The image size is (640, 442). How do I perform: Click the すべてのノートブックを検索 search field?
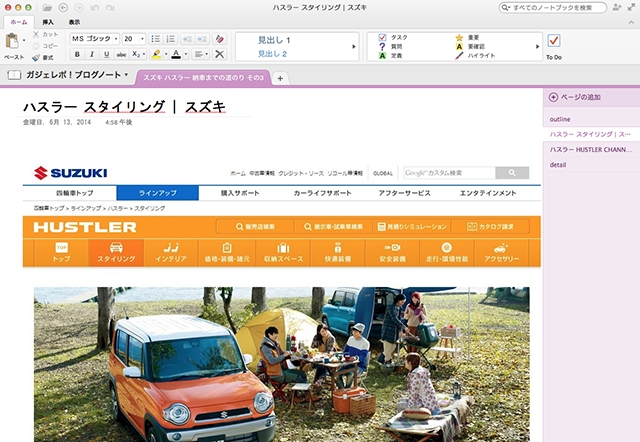coord(553,7)
